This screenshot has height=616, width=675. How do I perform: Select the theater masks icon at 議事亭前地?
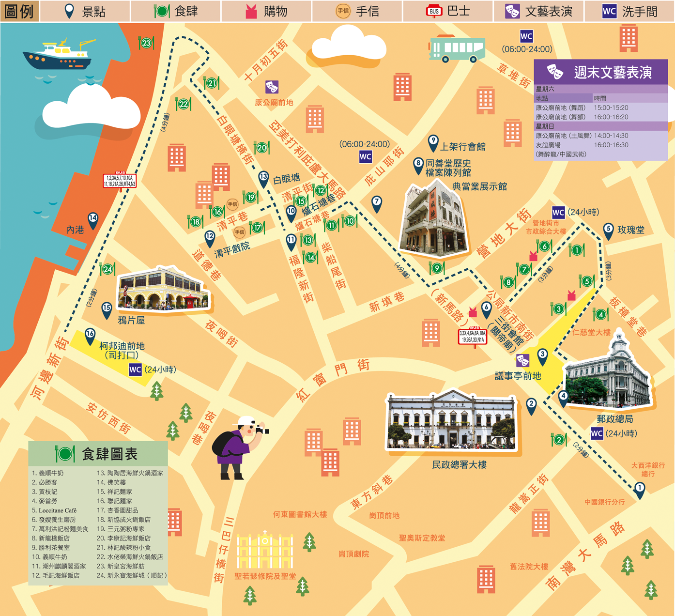tap(522, 360)
